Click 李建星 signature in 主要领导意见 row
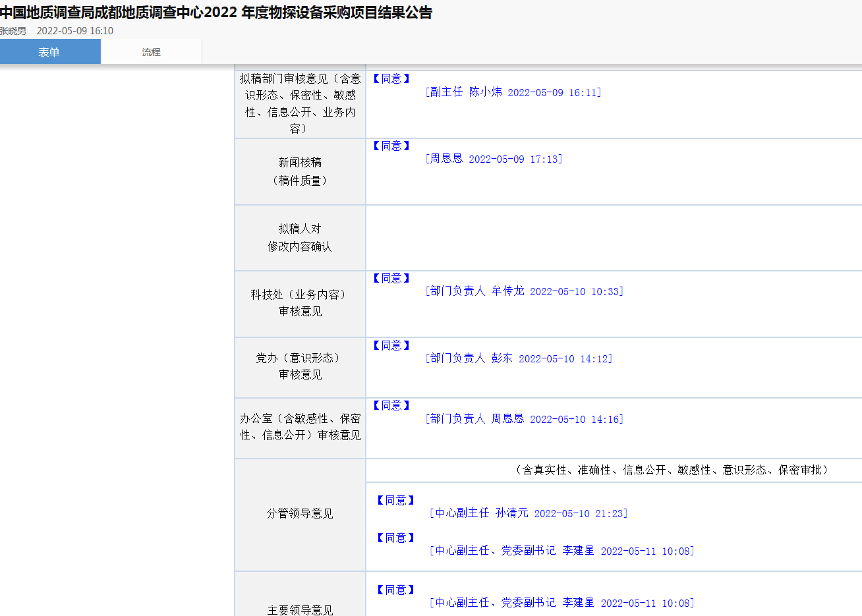The image size is (862, 616). (562, 603)
